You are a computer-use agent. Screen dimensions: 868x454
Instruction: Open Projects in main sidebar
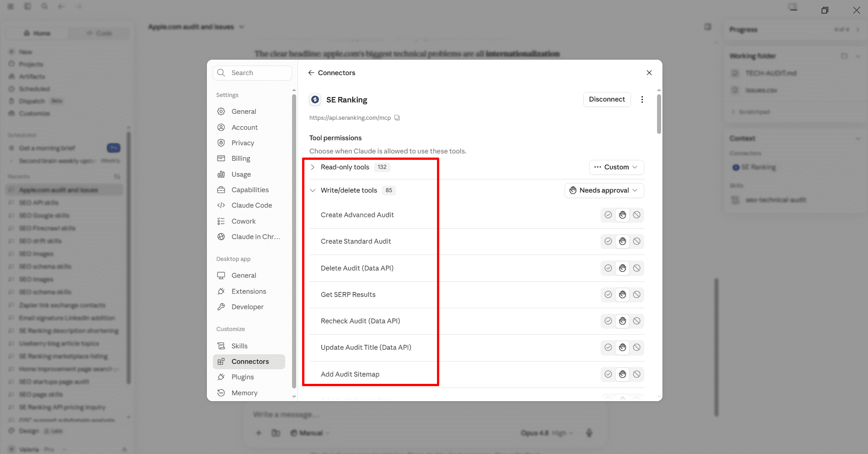(x=31, y=64)
